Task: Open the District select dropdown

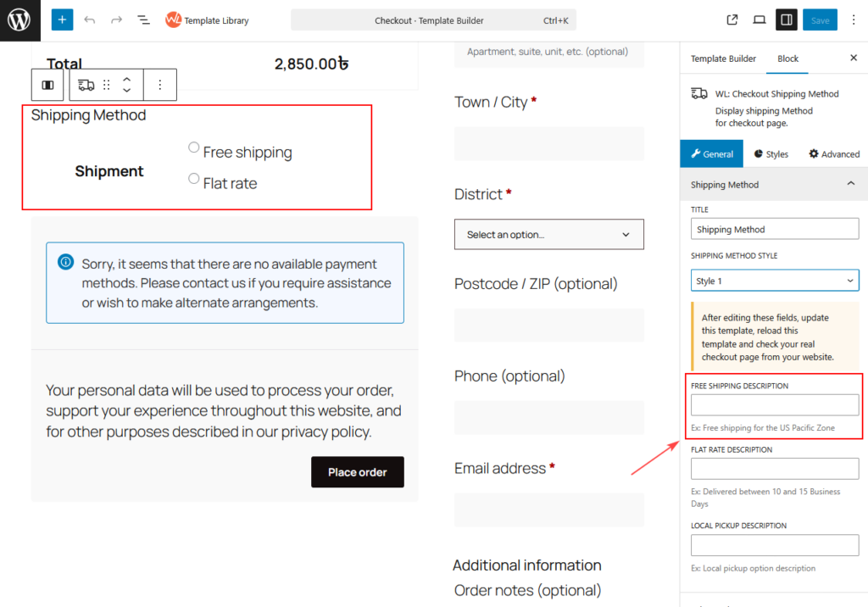Action: click(x=548, y=234)
